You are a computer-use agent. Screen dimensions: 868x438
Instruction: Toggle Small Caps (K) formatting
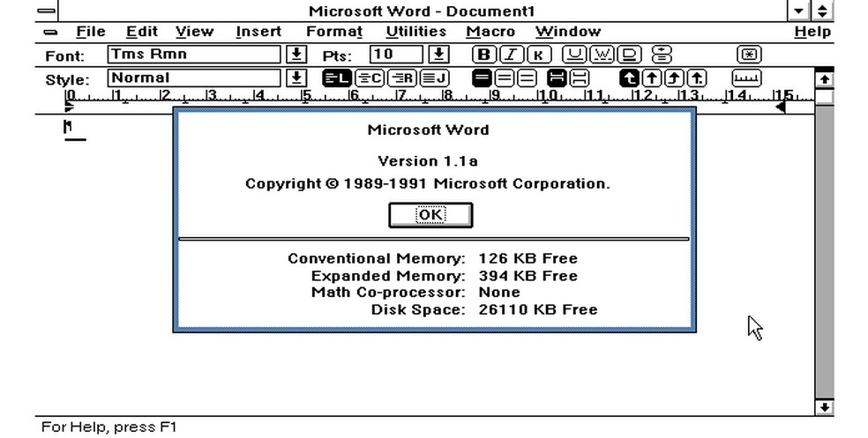click(539, 54)
